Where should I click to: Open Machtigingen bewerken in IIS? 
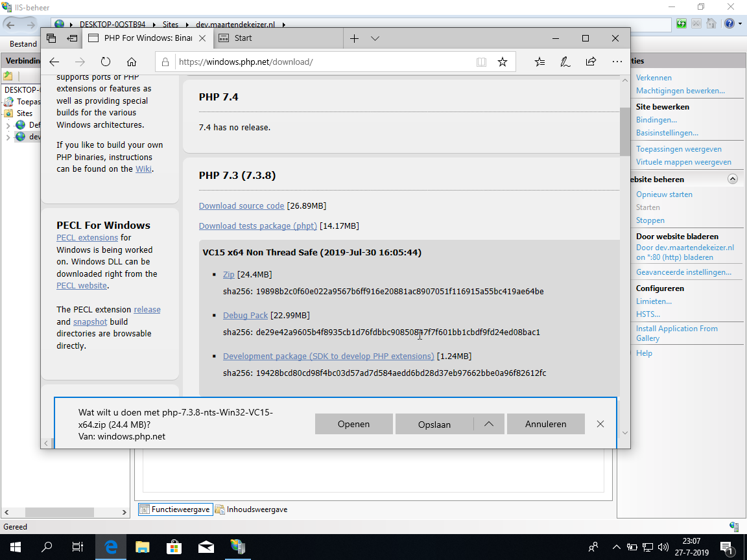click(x=680, y=91)
